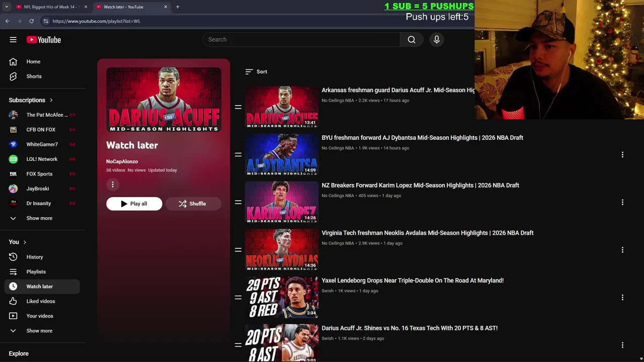Open the Sort dropdown

click(256, 72)
